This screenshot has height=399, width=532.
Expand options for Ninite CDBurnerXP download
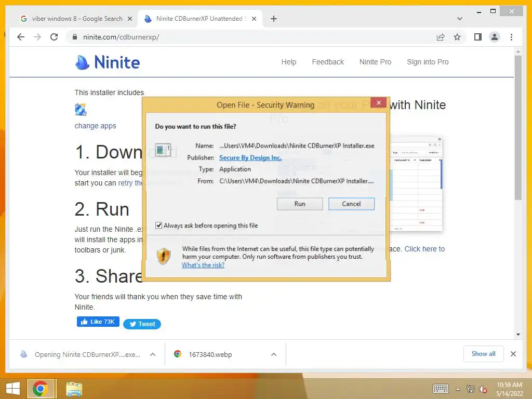[x=153, y=354]
